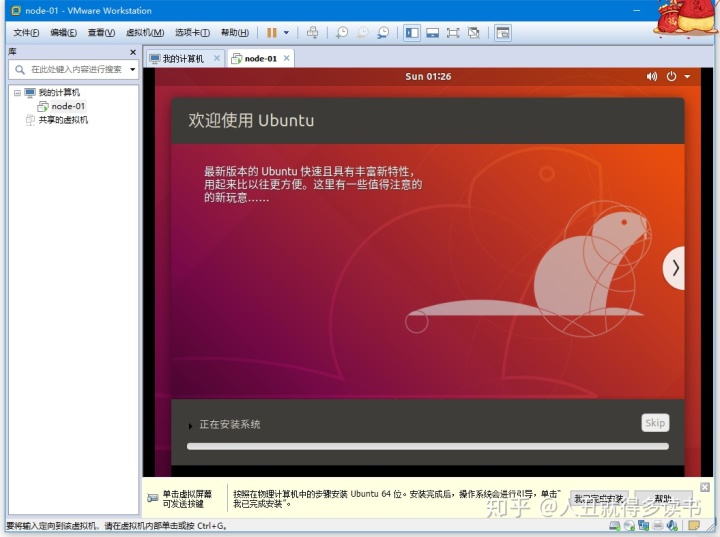Click the Ubuntu volume speaker icon

click(x=652, y=76)
